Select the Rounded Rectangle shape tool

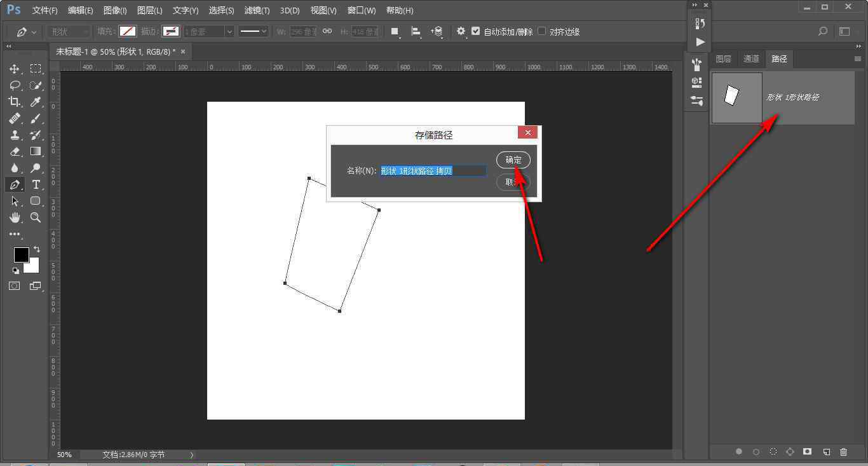pos(36,201)
